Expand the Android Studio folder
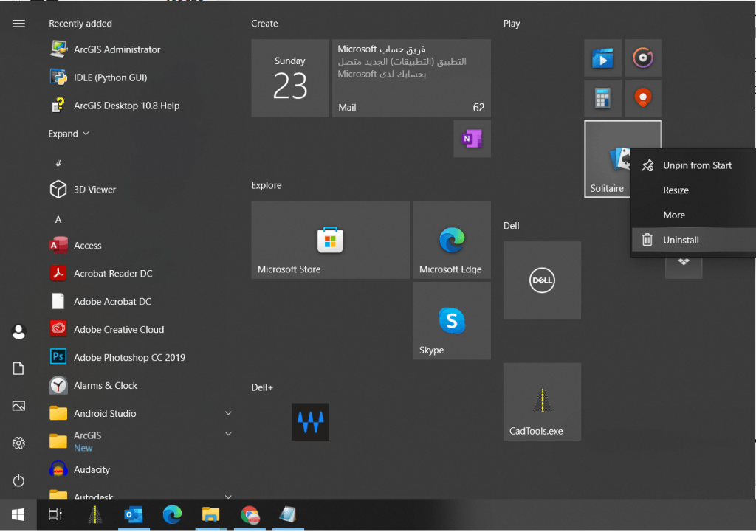Screen dimensions: 756x532 click(x=228, y=414)
